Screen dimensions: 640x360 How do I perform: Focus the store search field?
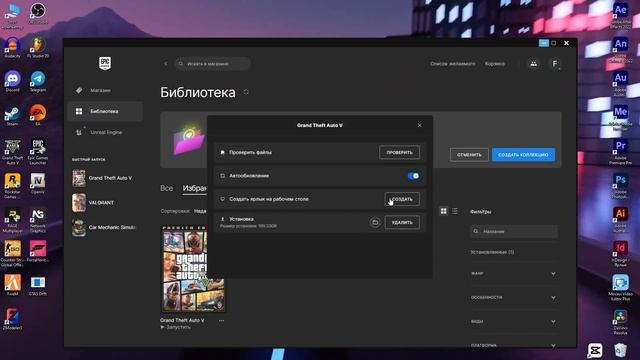point(212,64)
